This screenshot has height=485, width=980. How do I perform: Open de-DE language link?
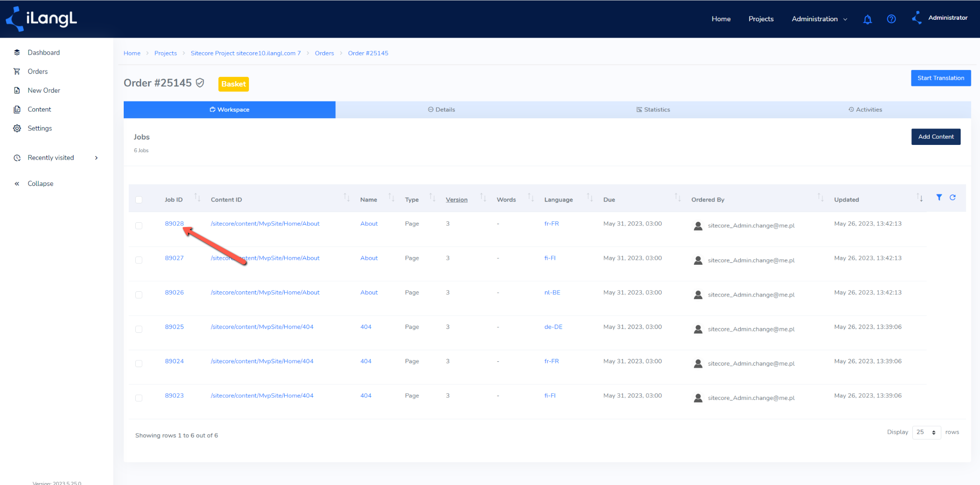pyautogui.click(x=553, y=327)
